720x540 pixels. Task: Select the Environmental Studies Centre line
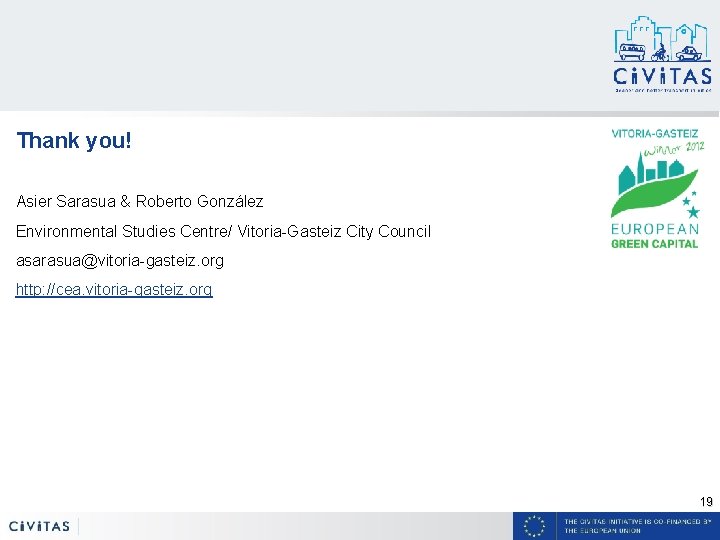point(224,231)
